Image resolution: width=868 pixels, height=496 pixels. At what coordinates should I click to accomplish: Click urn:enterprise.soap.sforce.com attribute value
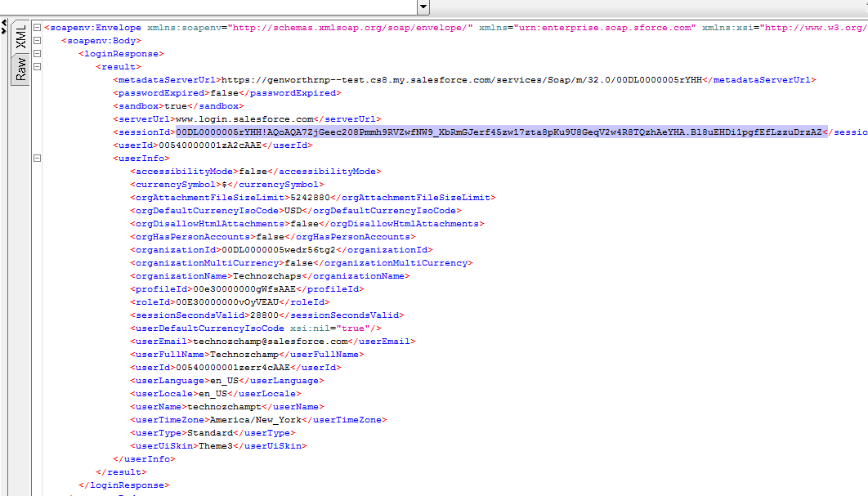(x=605, y=28)
